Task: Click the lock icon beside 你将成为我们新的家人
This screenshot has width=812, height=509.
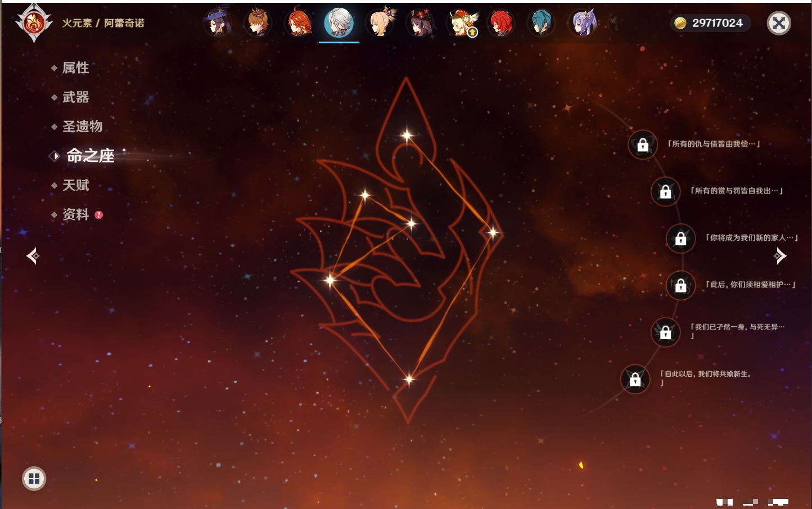Action: coord(680,238)
